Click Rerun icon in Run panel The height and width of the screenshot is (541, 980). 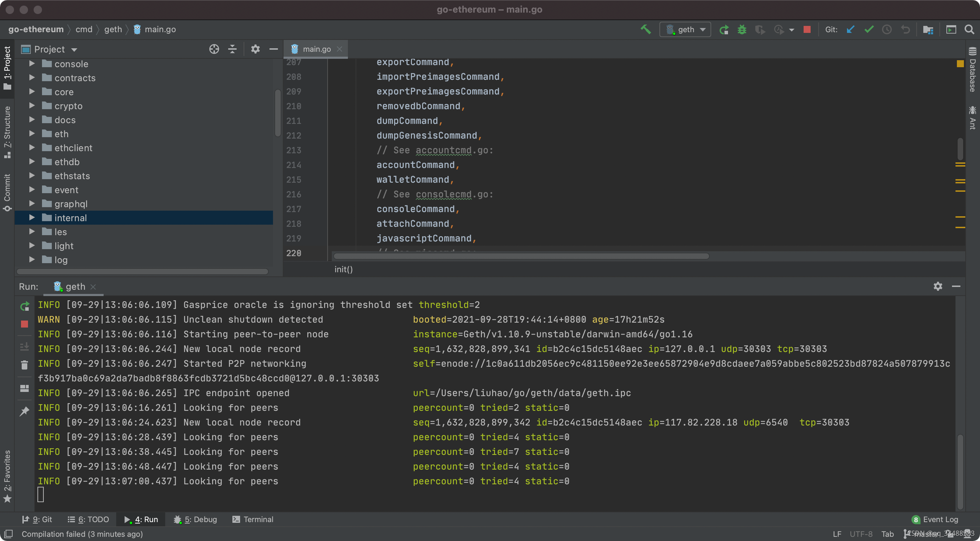[24, 306]
